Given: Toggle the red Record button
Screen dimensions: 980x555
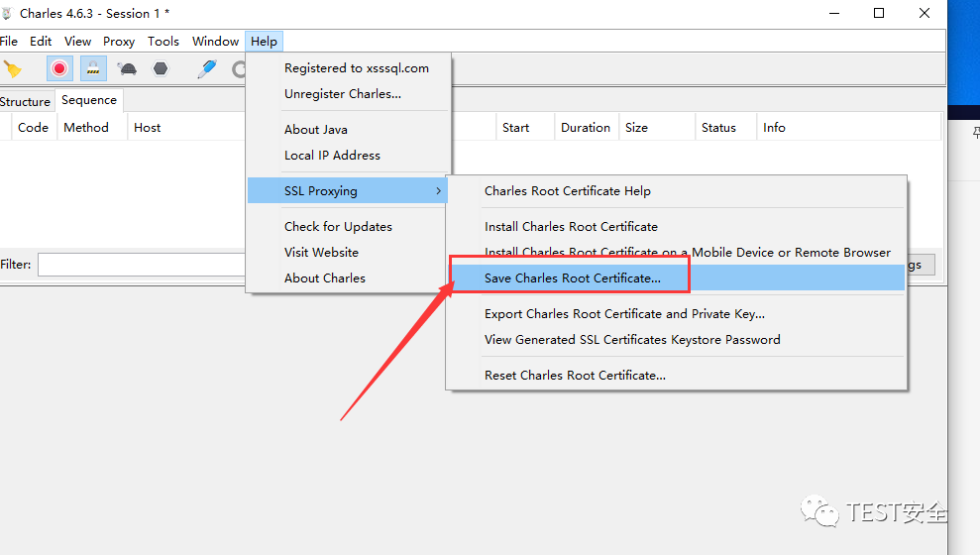Looking at the screenshot, I should 59,68.
